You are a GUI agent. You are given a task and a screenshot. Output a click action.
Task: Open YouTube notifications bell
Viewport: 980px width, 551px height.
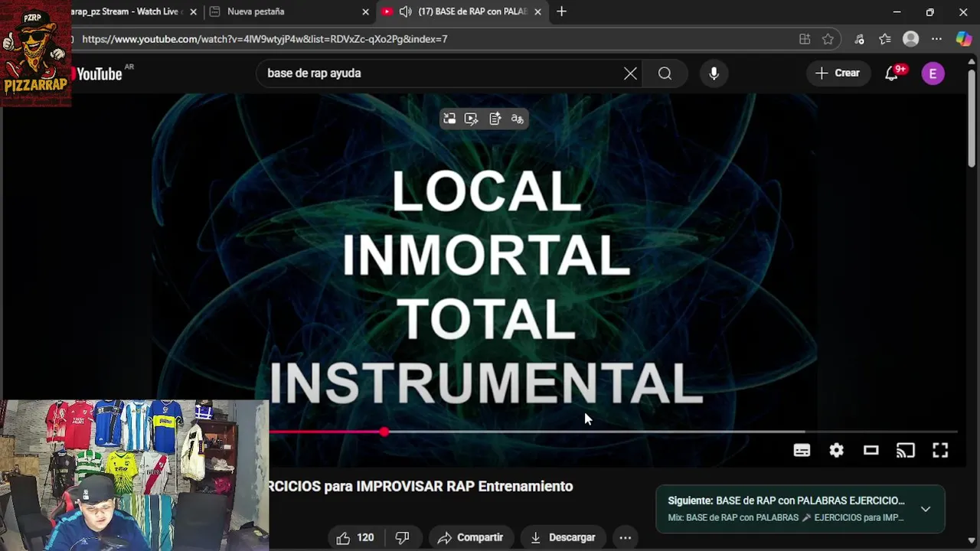[891, 73]
